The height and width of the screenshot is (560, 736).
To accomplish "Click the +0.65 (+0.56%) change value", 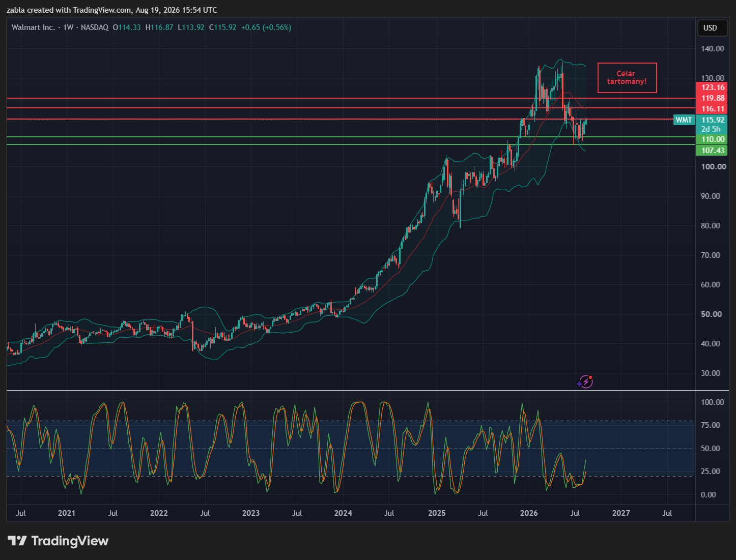I will 266,27.
